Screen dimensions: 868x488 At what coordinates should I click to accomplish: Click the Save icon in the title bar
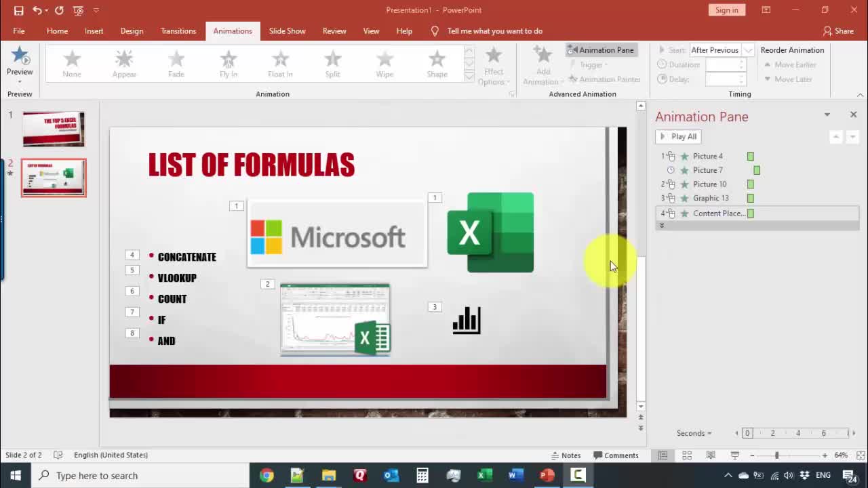click(x=18, y=10)
